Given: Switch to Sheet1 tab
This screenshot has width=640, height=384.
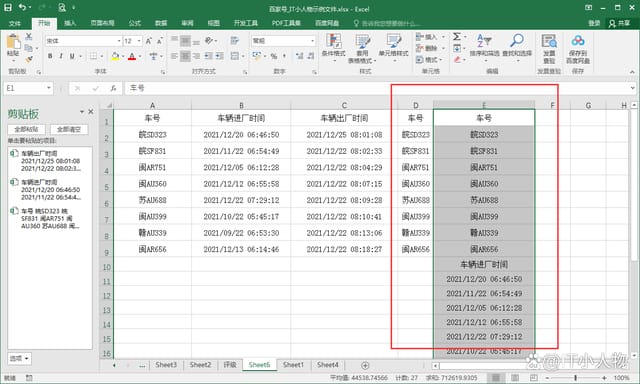Looking at the screenshot, I should (x=293, y=365).
